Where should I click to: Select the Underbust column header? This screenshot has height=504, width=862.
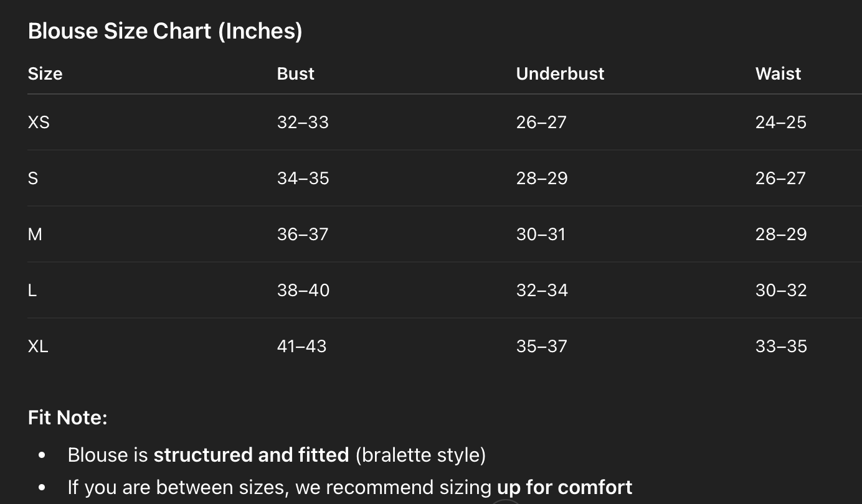point(560,73)
